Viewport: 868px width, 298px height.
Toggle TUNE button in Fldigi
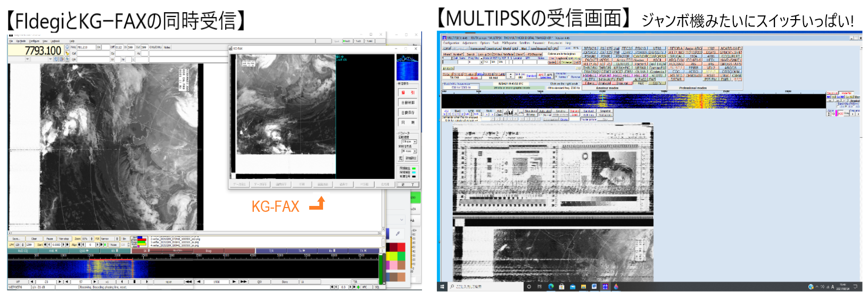(x=369, y=40)
